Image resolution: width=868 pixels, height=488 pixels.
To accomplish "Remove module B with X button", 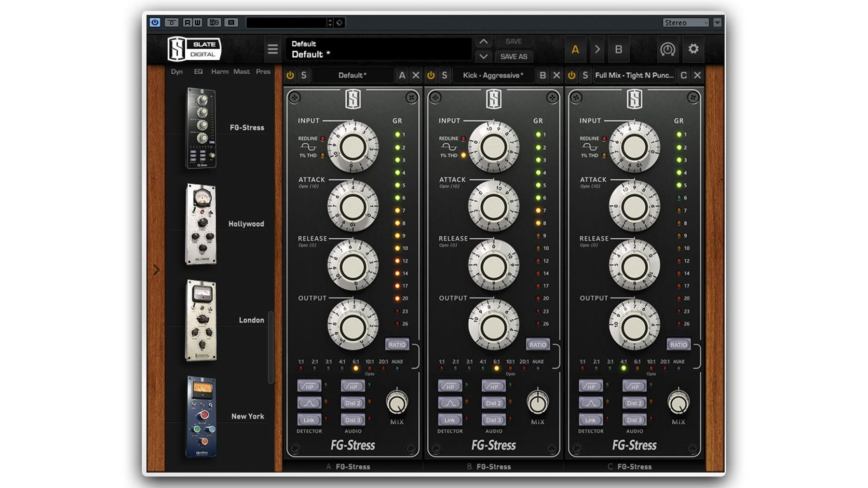I will tap(556, 75).
